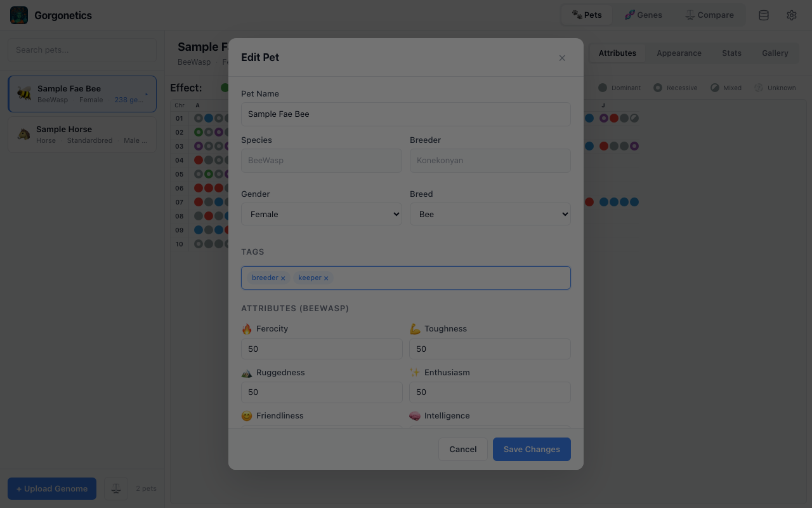This screenshot has height=508, width=812.
Task: Click the DNA icon next to Genes
Action: [x=627, y=15]
